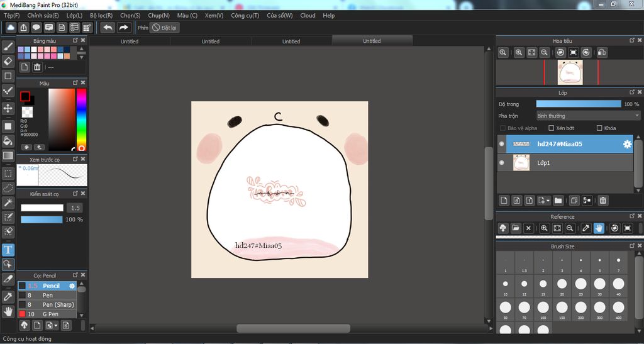This screenshot has height=344, width=644.
Task: Float the Bảng màu panel
Action: (75, 40)
